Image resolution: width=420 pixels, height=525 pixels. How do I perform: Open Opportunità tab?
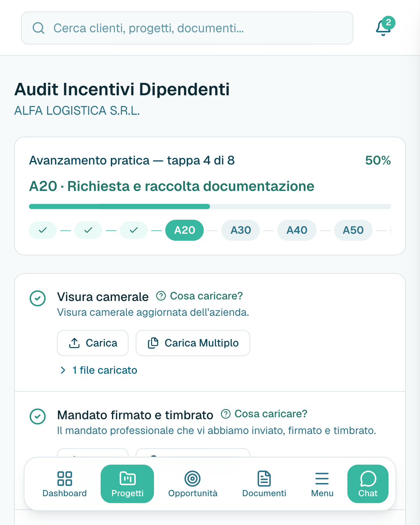tap(192, 484)
